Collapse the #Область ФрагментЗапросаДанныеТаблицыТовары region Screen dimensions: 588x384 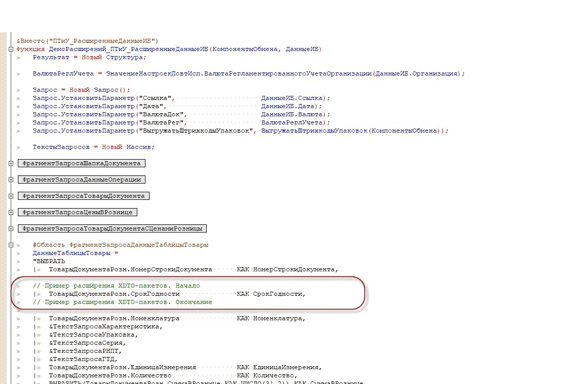point(11,245)
